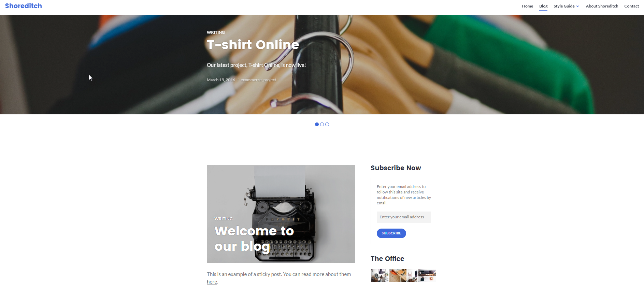Click the WRITING category above T-shirt Online
Image resolution: width=644 pixels, height=290 pixels.
216,32
